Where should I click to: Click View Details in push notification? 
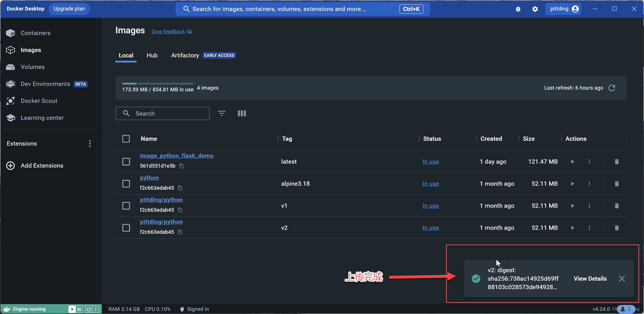(x=590, y=279)
